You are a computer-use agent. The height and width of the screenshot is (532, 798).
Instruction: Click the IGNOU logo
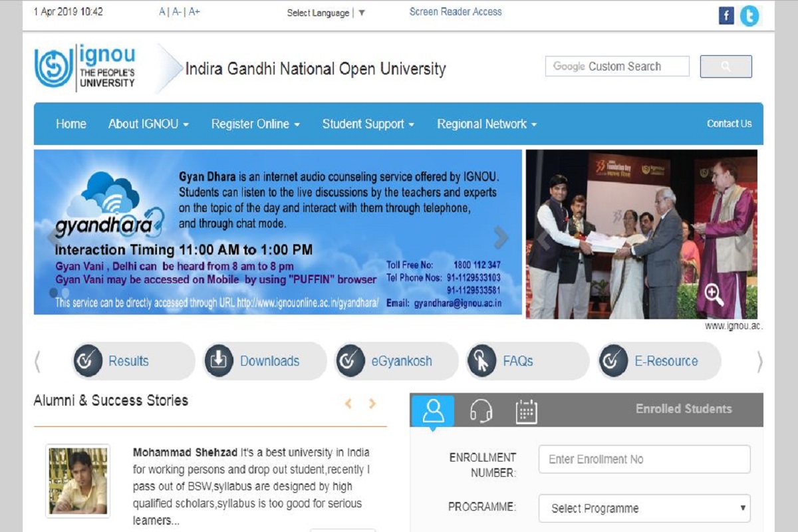(x=85, y=68)
